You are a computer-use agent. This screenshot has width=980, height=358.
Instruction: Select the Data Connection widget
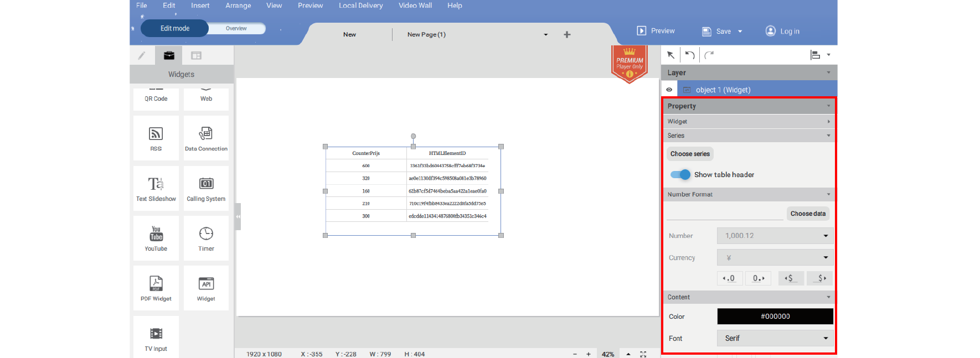(206, 138)
